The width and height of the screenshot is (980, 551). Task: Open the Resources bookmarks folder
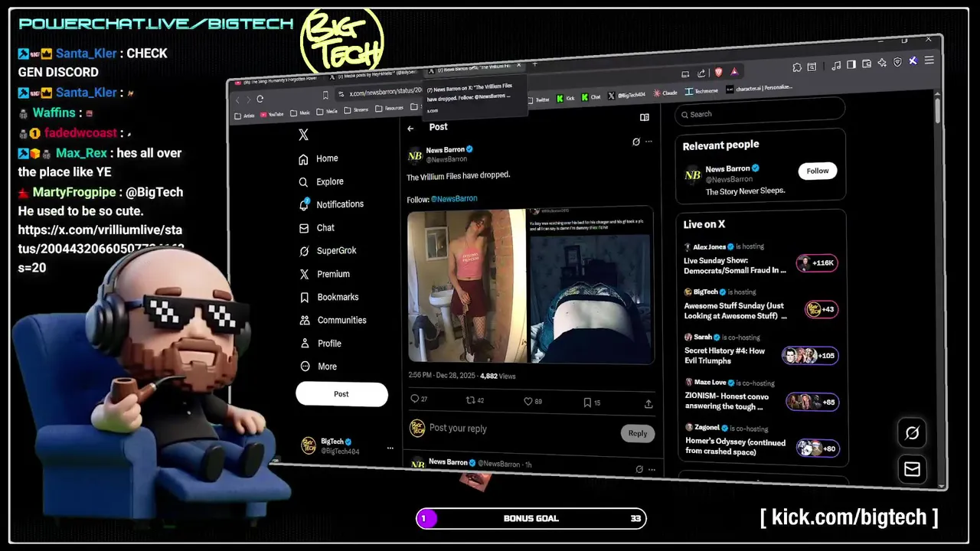pyautogui.click(x=389, y=109)
